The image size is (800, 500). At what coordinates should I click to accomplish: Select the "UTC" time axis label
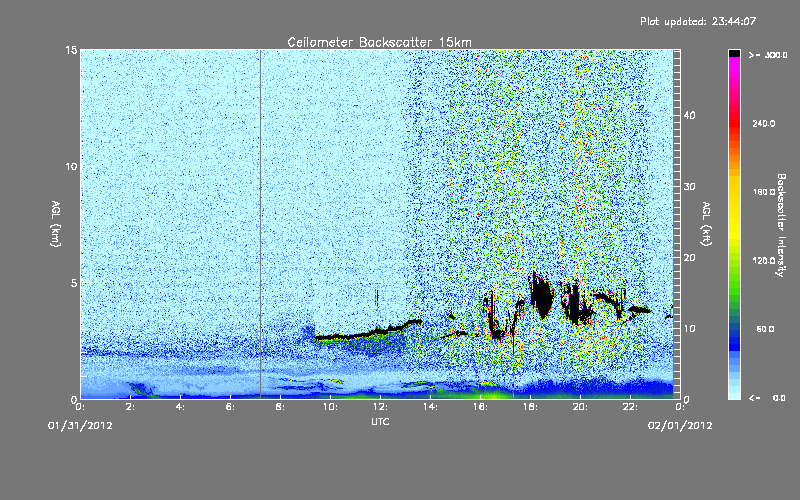380,421
